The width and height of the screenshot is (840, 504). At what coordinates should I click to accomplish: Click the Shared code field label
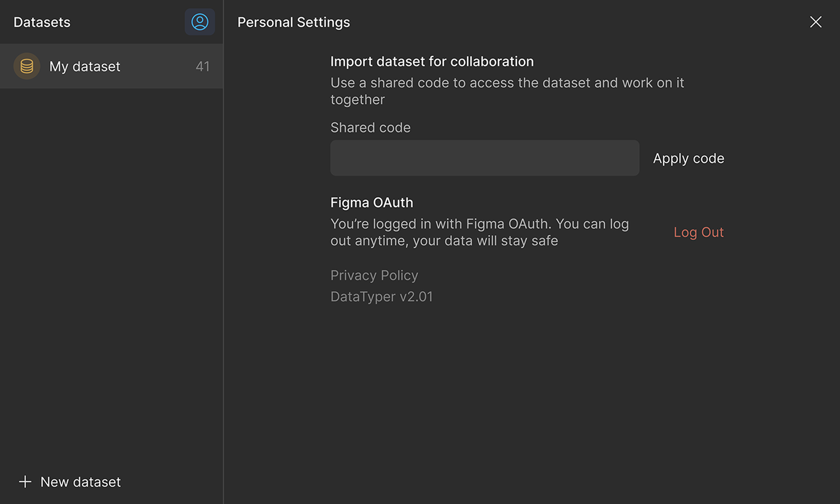pos(370,128)
